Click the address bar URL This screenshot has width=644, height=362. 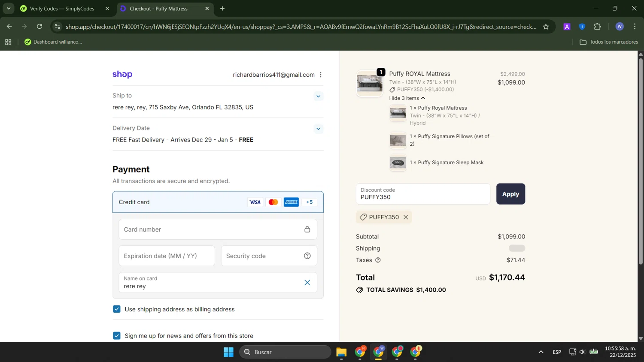[x=301, y=27]
